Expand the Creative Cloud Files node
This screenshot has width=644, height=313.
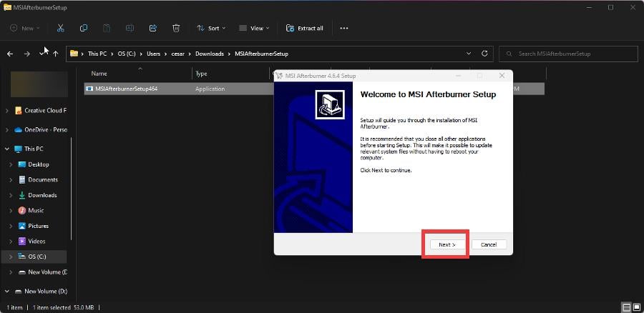point(6,110)
